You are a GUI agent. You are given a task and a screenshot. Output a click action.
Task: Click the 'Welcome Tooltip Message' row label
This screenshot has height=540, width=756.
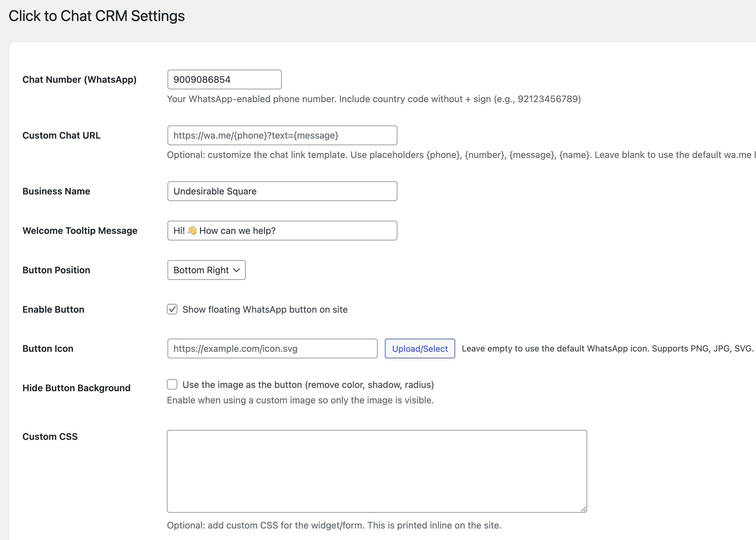pyautogui.click(x=80, y=231)
